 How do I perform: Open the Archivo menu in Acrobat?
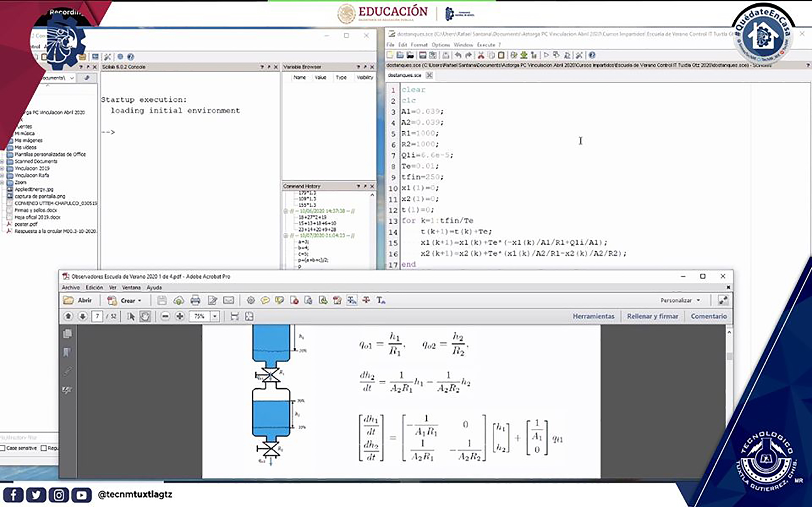pyautogui.click(x=70, y=288)
